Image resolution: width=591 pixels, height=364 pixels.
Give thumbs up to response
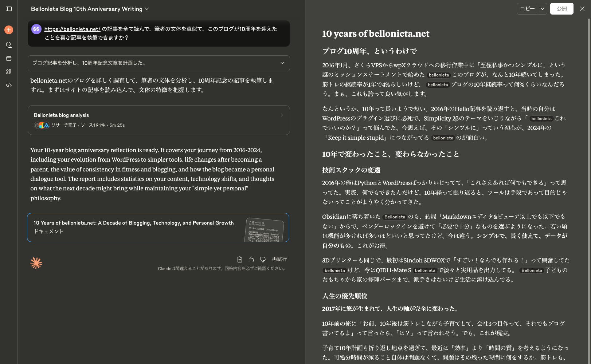click(251, 260)
